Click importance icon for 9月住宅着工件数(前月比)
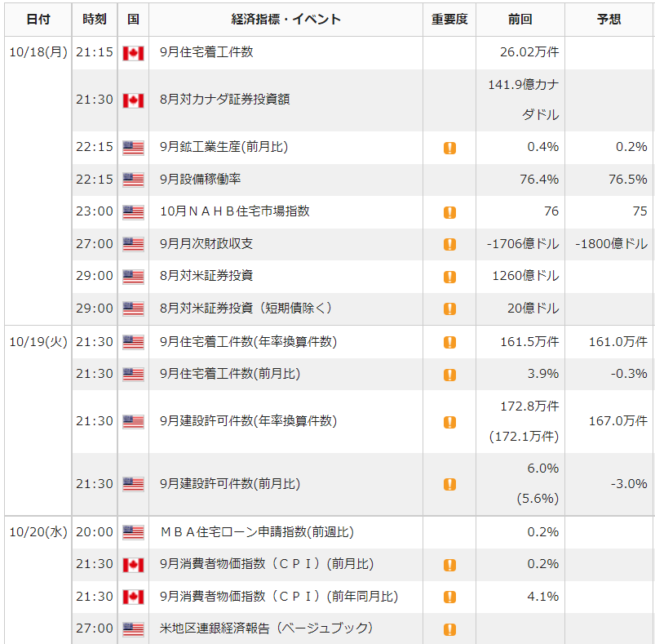 [449, 375]
